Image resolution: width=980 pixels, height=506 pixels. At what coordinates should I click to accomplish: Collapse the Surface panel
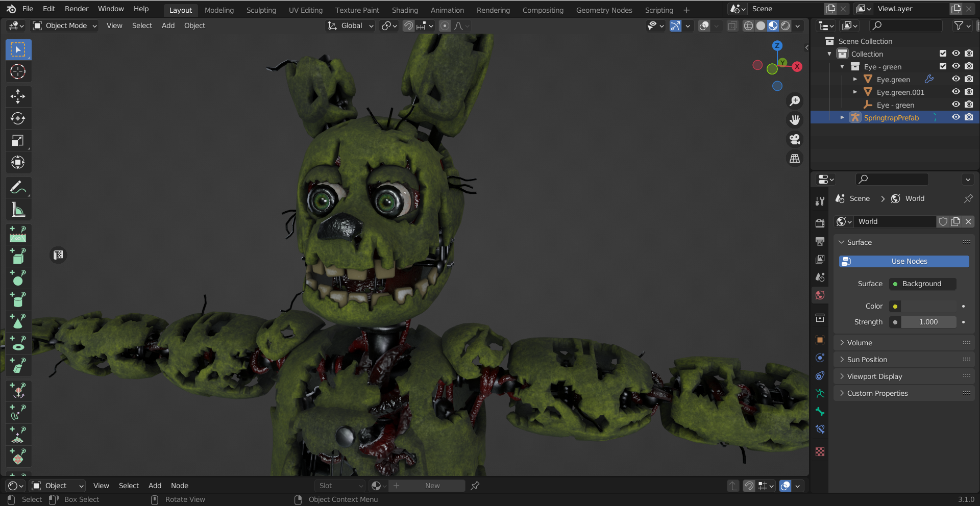click(904, 242)
